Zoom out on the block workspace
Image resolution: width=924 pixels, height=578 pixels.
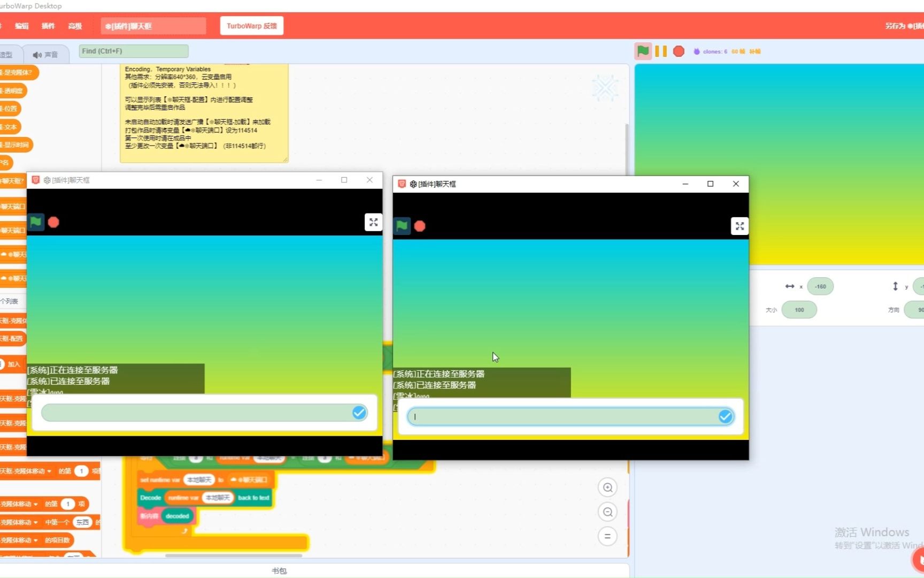(x=607, y=512)
